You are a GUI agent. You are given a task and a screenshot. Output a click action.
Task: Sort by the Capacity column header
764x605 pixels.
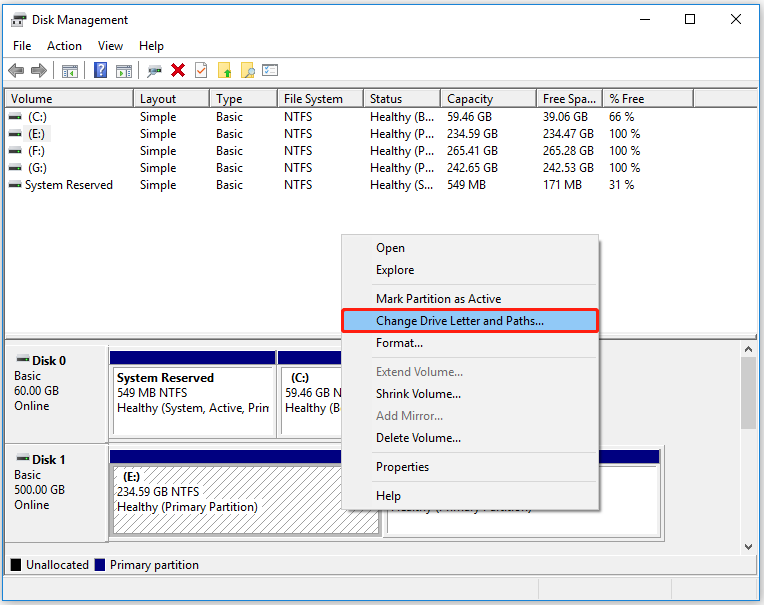click(488, 98)
